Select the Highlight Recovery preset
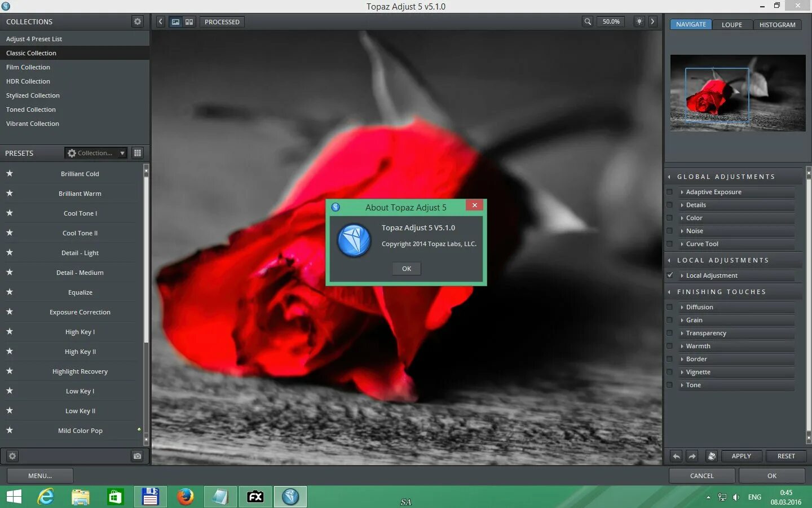Viewport: 812px width, 508px height. pyautogui.click(x=80, y=371)
